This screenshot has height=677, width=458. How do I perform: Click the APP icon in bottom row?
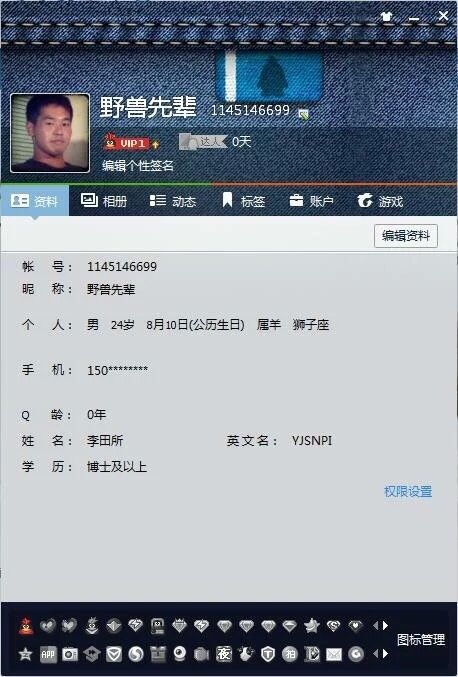47,655
